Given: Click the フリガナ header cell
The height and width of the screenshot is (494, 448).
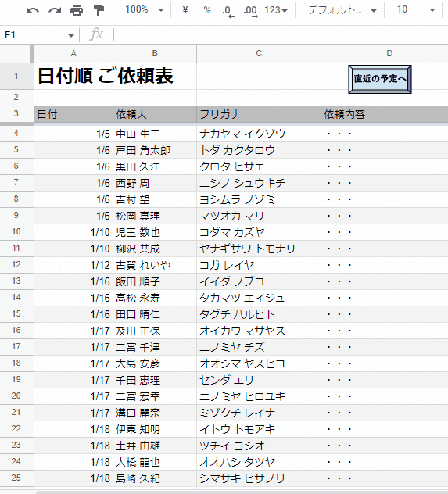Looking at the screenshot, I should point(259,114).
